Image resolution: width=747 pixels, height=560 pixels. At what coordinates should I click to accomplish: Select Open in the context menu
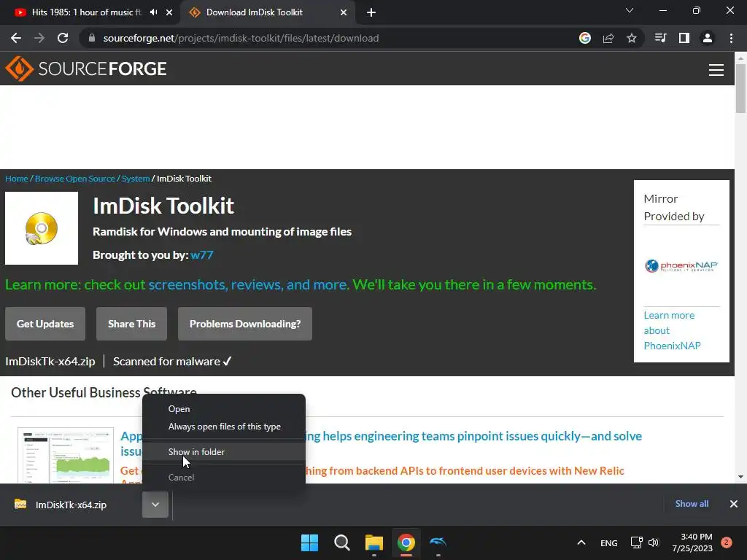coord(224,409)
